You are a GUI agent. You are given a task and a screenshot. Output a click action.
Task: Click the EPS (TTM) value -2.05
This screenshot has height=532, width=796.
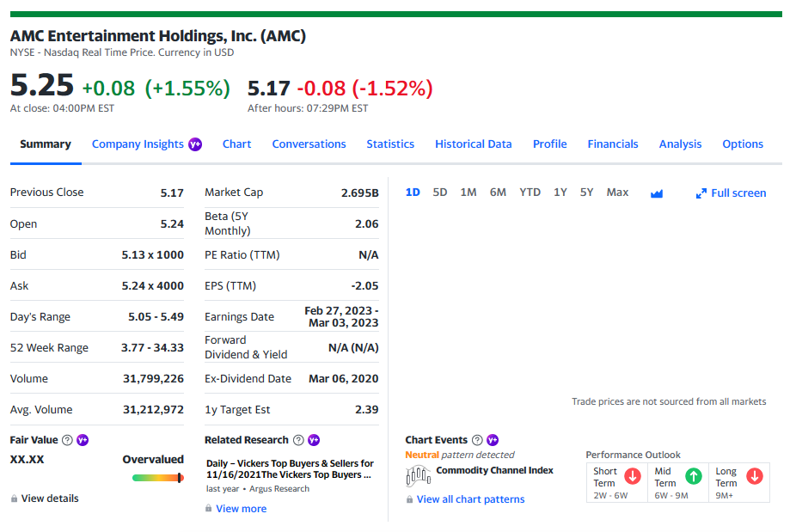click(x=365, y=286)
